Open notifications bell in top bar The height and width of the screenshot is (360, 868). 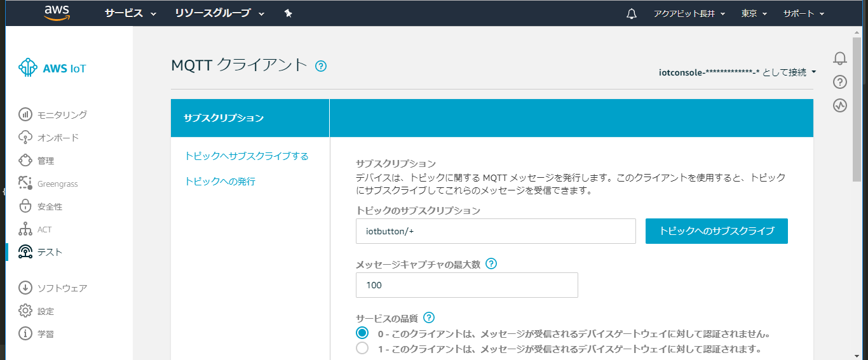(631, 14)
